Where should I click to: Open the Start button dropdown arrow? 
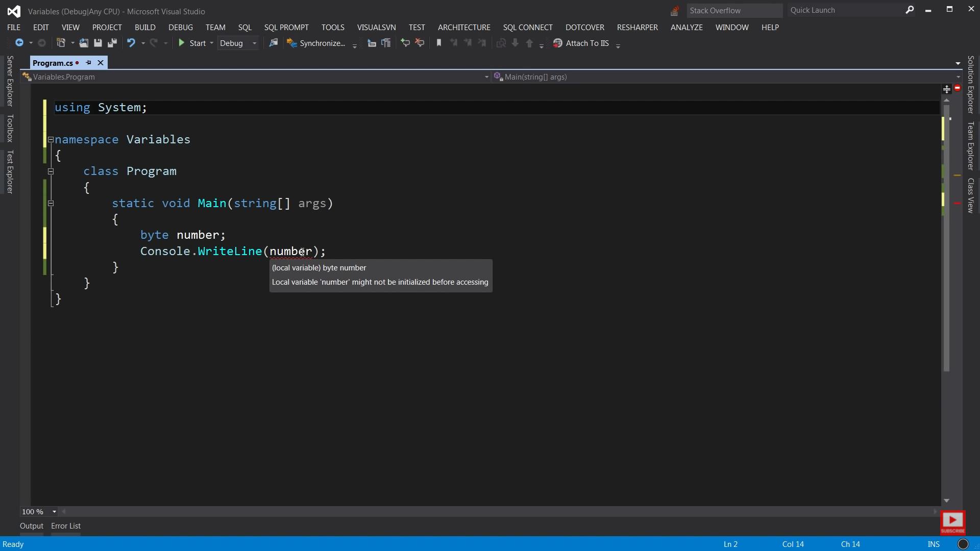pyautogui.click(x=211, y=43)
